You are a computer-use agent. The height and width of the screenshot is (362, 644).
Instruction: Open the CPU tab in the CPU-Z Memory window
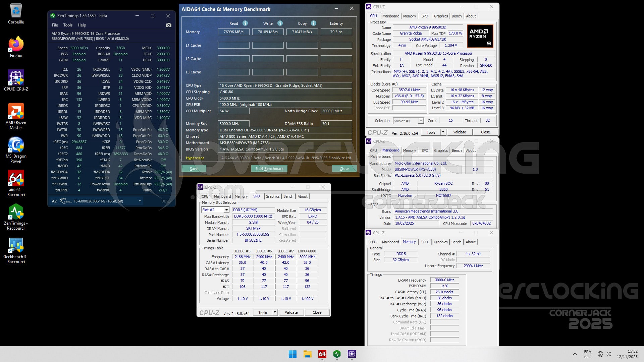pos(373,242)
